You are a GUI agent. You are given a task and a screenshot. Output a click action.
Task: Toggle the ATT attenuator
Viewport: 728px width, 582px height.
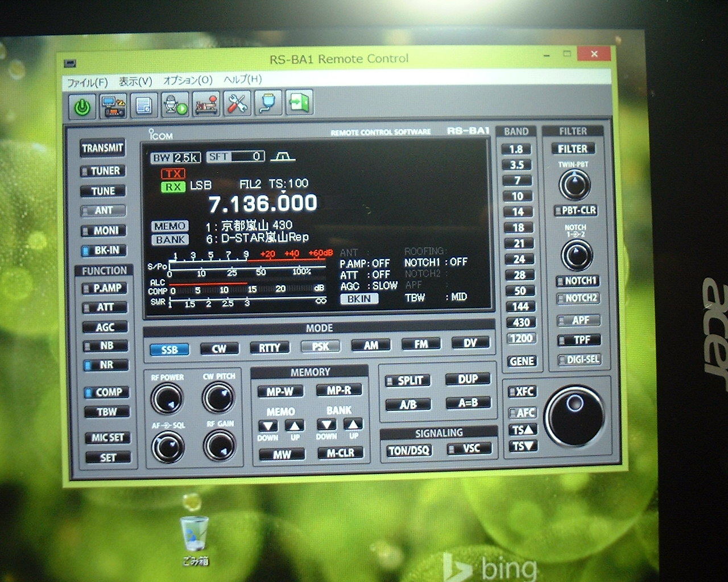coord(105,307)
